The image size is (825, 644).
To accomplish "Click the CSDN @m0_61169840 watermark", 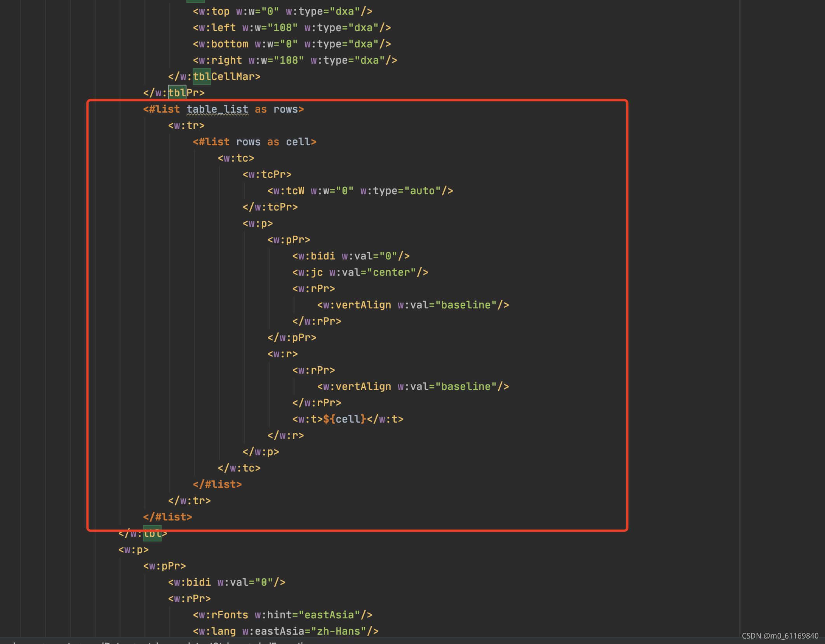I will point(780,636).
